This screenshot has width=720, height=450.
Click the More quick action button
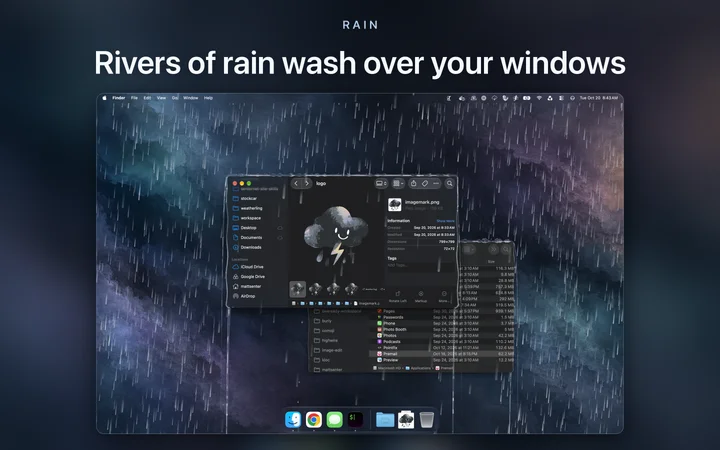coord(444,296)
